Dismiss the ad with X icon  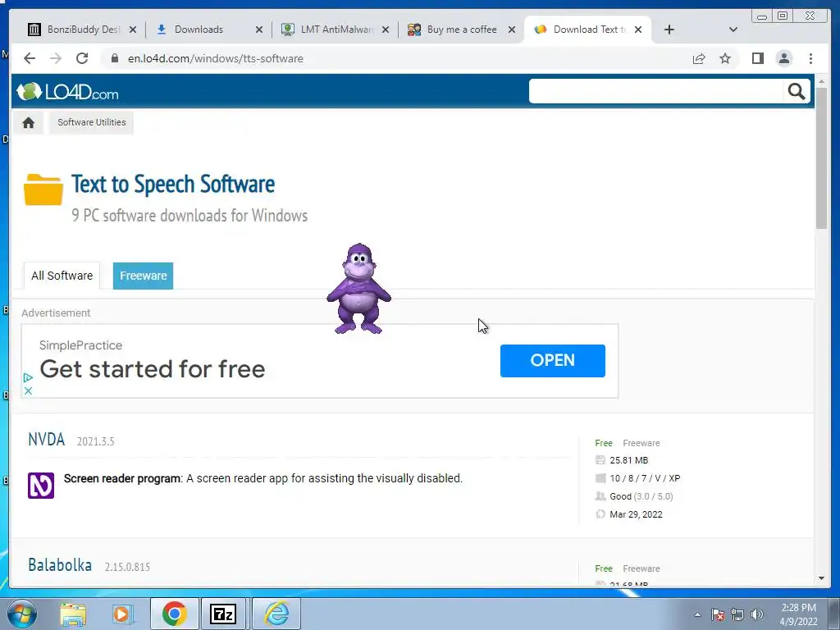[x=29, y=391]
